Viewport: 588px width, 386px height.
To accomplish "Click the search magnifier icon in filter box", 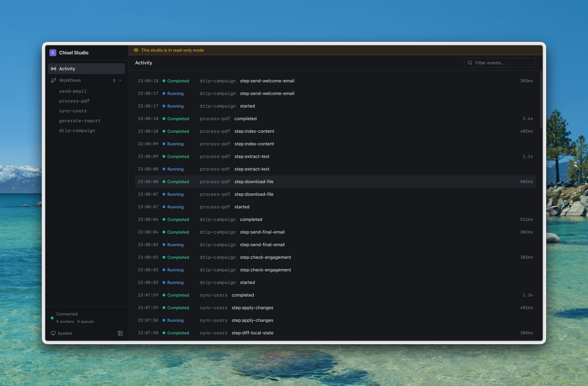I will [x=470, y=63].
